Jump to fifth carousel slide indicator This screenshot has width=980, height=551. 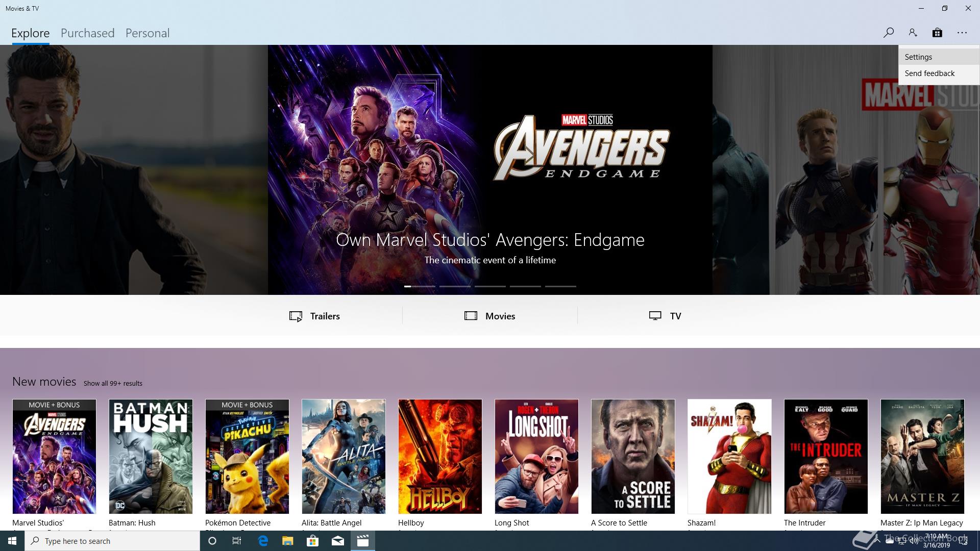coord(560,286)
